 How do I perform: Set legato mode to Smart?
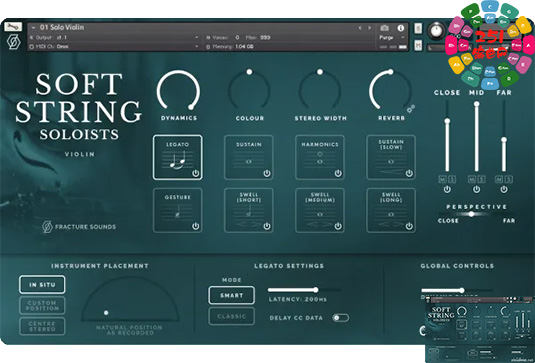click(x=231, y=295)
